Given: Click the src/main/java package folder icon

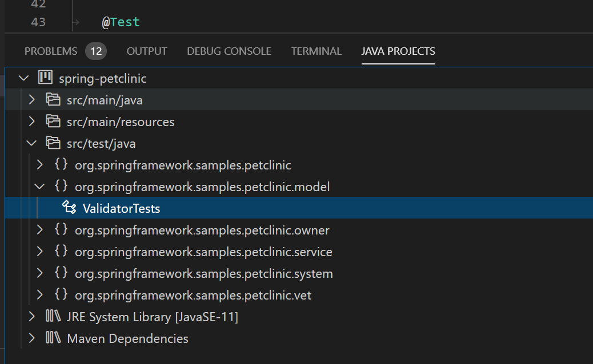Looking at the screenshot, I should (53, 100).
